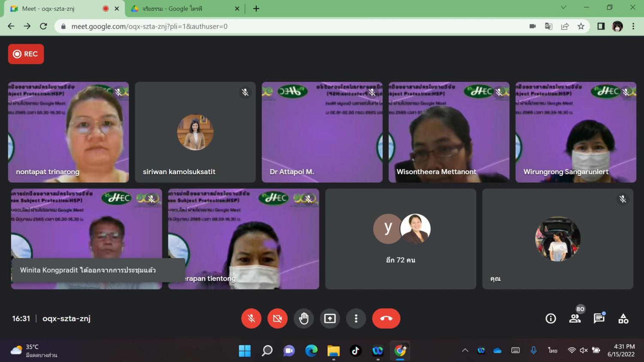Show the participants list panel
The image size is (644, 362).
tap(574, 318)
